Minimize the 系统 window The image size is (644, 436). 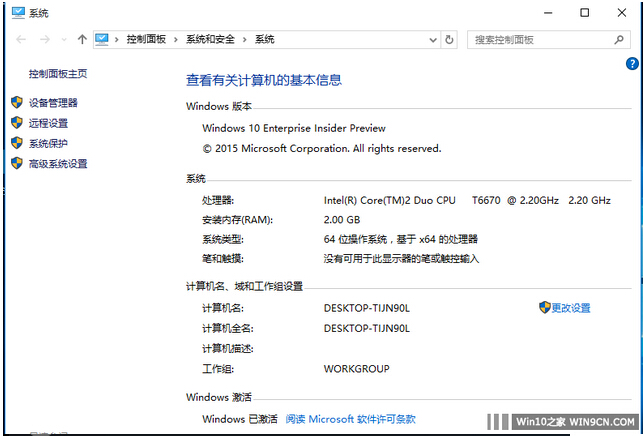click(x=548, y=13)
